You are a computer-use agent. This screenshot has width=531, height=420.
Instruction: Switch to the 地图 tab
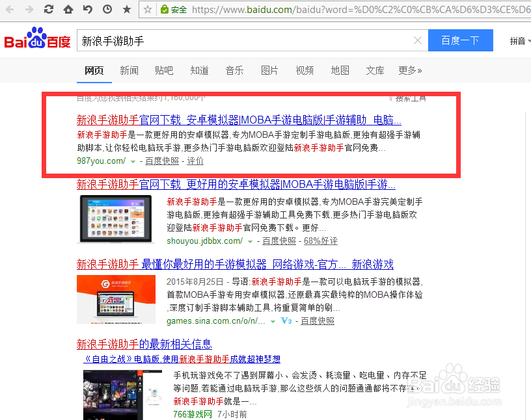coord(340,70)
